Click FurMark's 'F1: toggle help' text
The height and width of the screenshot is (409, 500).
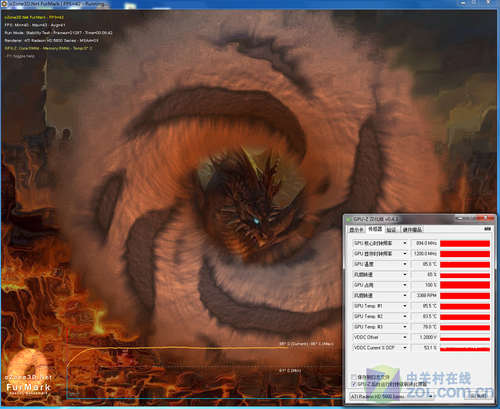tap(20, 56)
